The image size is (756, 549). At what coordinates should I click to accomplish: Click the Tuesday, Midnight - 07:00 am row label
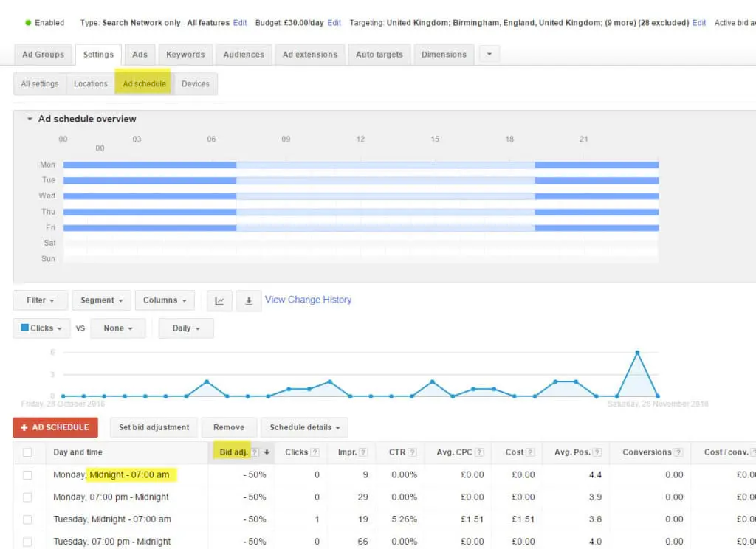point(112,519)
